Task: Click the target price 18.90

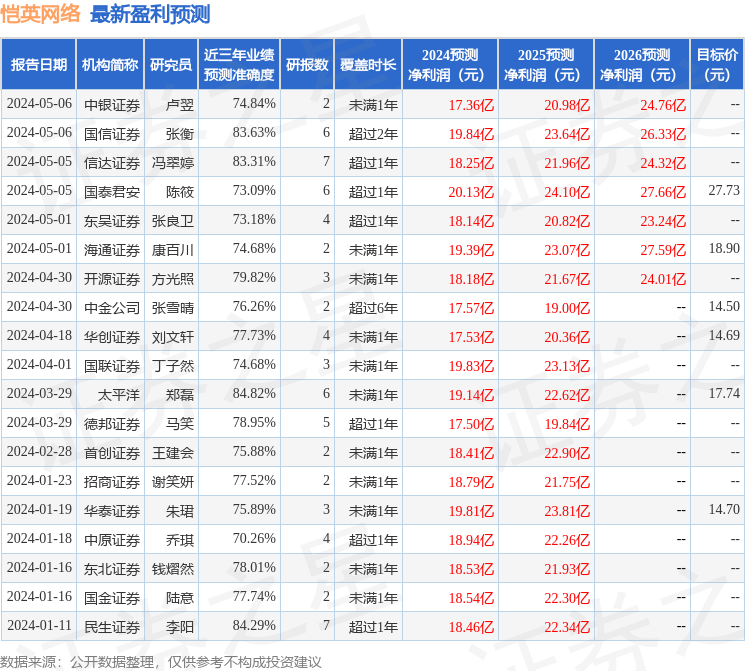Action: [x=724, y=249]
